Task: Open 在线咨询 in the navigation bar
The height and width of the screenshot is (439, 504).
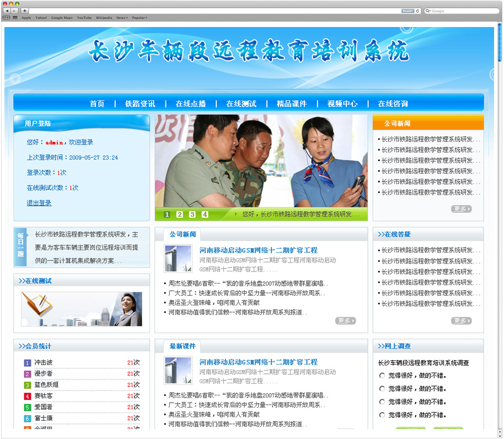Action: pos(393,104)
